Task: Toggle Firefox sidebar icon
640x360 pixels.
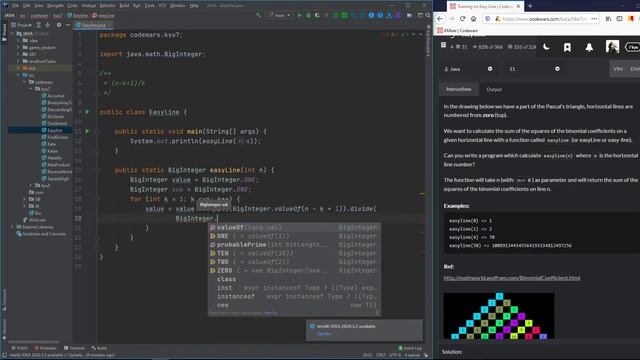Action: point(620,19)
